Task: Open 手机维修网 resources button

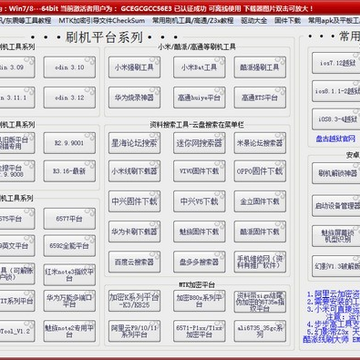Action: [260, 262]
